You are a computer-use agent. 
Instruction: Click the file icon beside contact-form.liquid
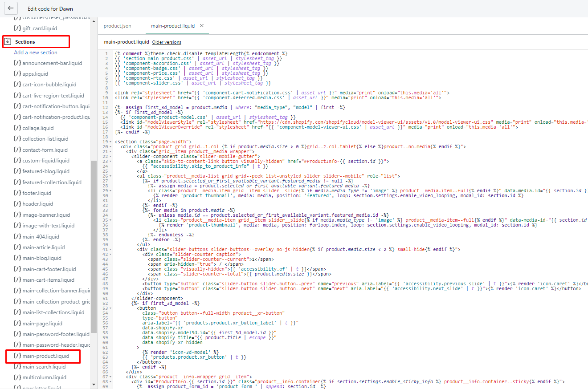(17, 150)
